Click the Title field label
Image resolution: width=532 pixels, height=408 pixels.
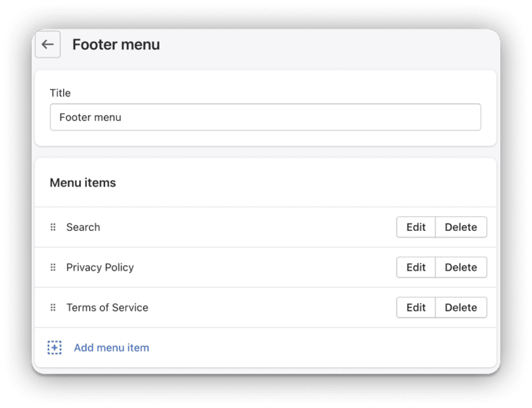(x=60, y=93)
